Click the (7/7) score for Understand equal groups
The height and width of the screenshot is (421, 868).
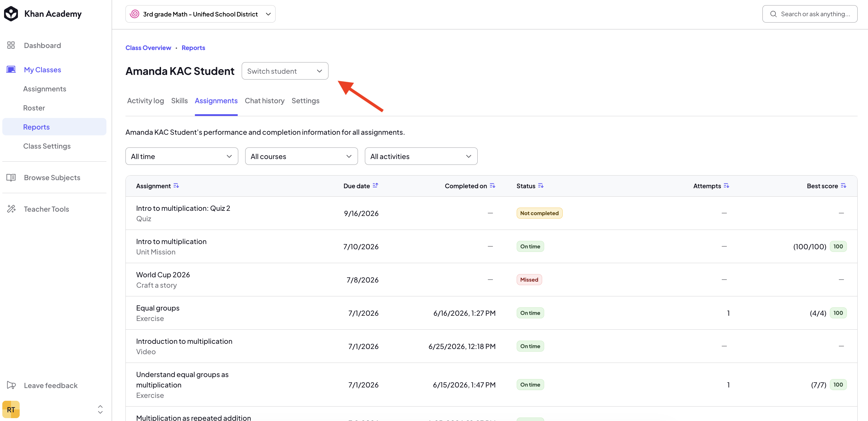[819, 385]
